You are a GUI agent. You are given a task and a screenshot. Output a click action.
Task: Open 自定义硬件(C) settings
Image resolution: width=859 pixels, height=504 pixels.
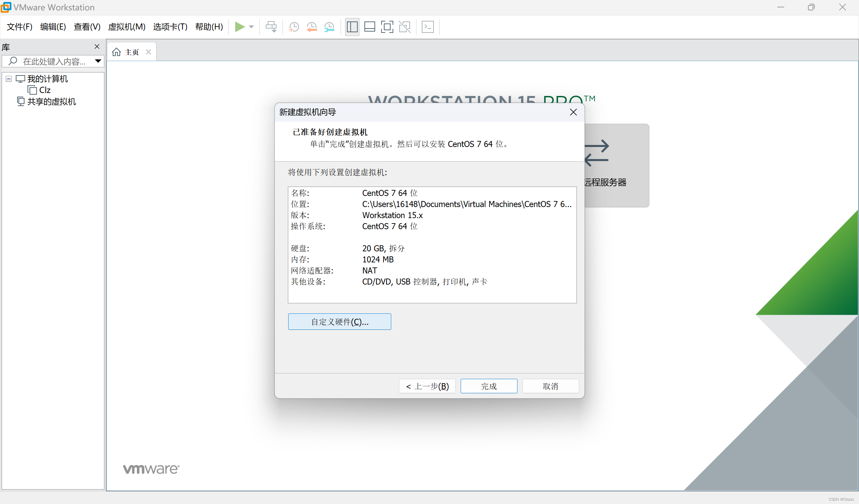coord(339,321)
